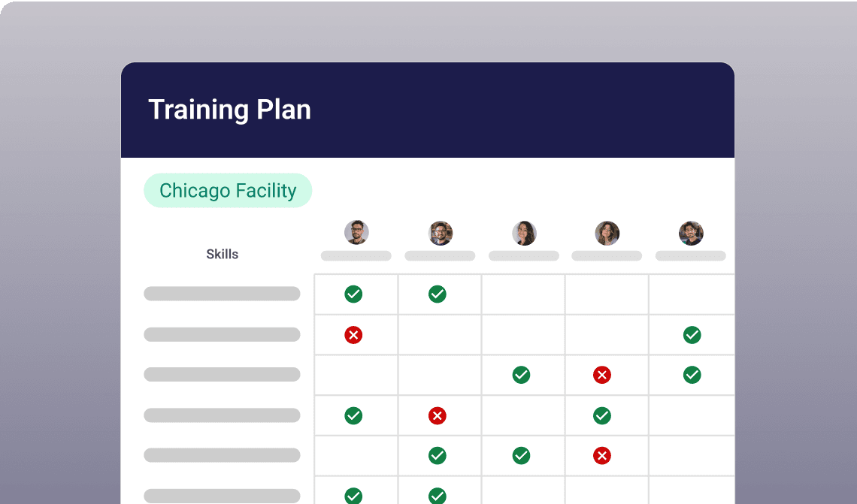The width and height of the screenshot is (857, 504).
Task: Click the empty cell for the third employee, first row
Action: pos(522,294)
